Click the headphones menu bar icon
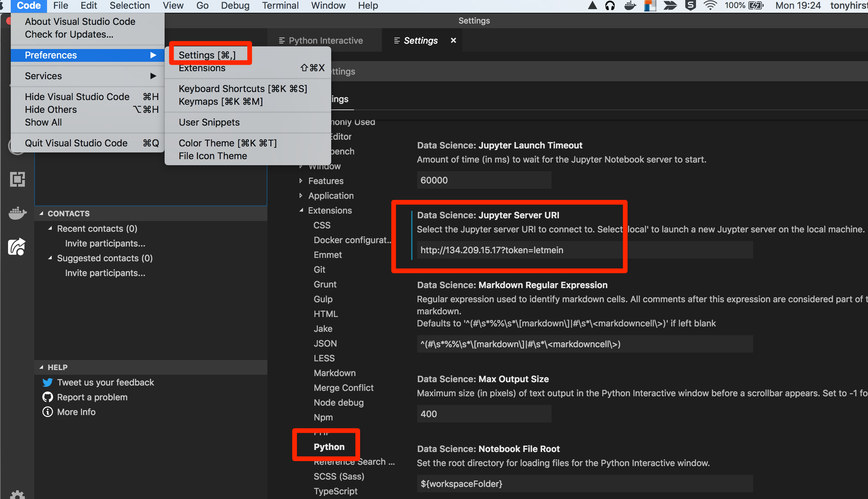Viewport: 868px width, 499px height. (x=610, y=5)
